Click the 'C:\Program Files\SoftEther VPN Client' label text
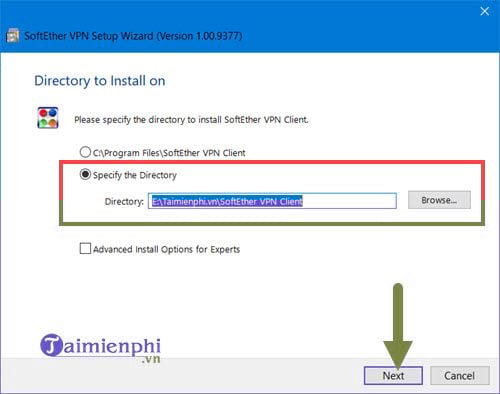 [x=169, y=153]
